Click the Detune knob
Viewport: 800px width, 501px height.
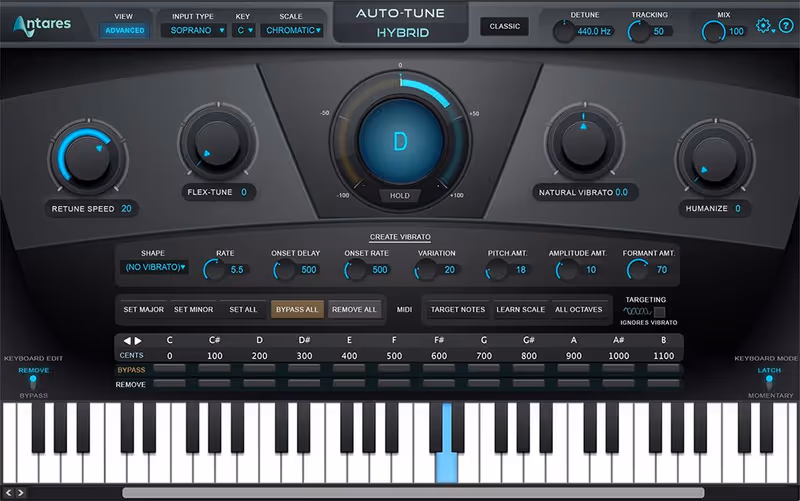pyautogui.click(x=564, y=32)
